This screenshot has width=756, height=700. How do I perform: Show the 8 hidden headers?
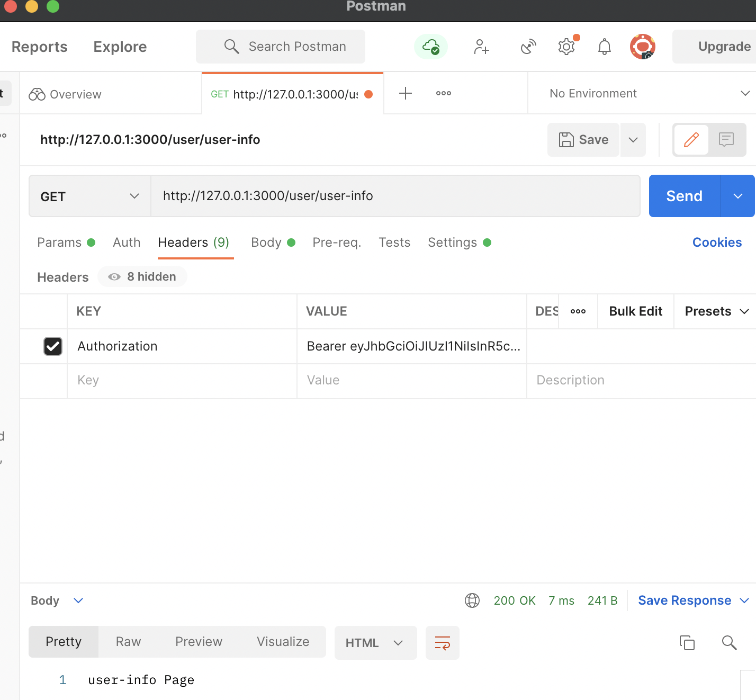tap(142, 277)
